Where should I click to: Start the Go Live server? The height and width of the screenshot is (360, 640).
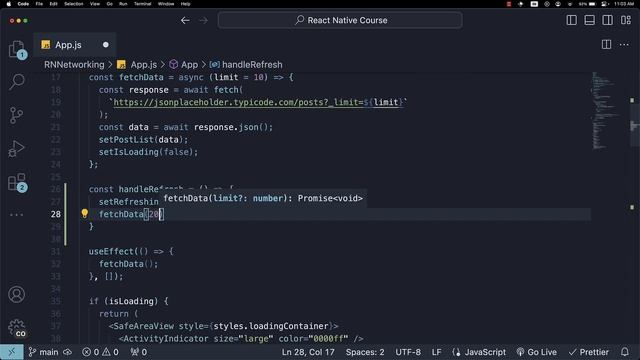536,352
